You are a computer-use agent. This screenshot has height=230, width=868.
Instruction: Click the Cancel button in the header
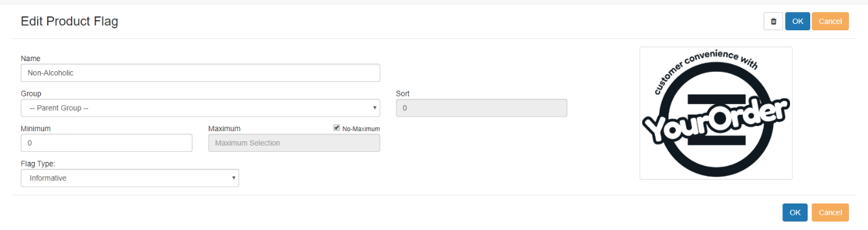[830, 21]
